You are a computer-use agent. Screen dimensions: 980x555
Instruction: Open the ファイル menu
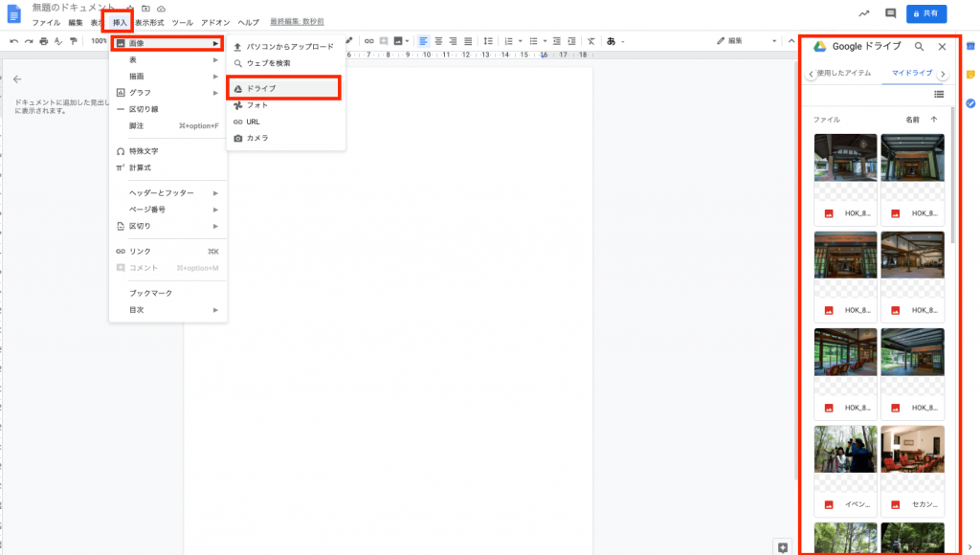(x=46, y=23)
